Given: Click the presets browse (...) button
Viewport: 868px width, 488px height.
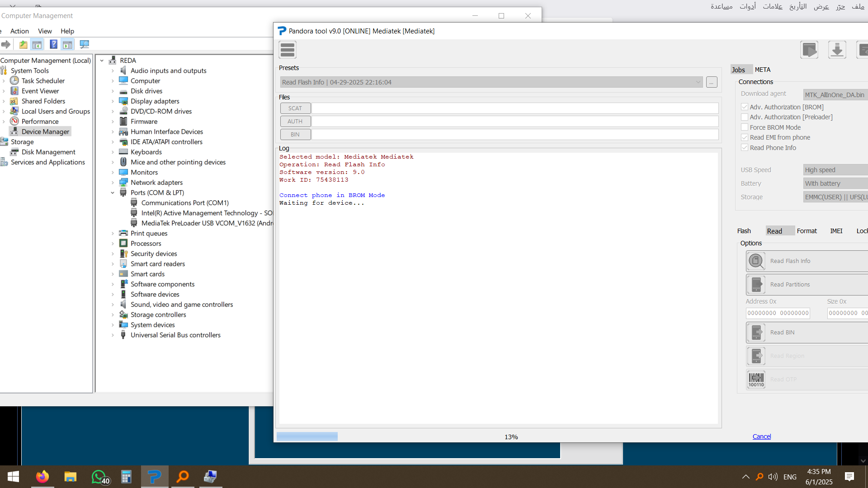Looking at the screenshot, I should point(712,82).
